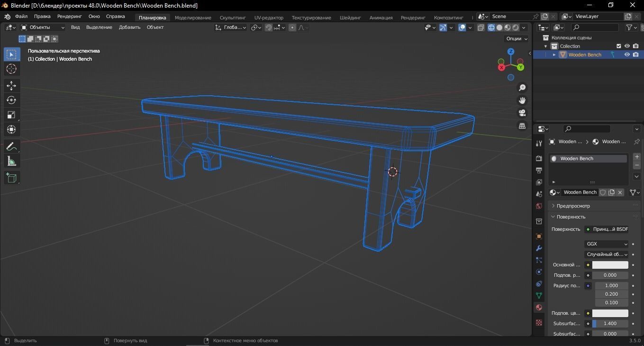Switch to the 'UV-редактор' workspace tab
Image resolution: width=644 pixels, height=346 pixels.
point(269,18)
